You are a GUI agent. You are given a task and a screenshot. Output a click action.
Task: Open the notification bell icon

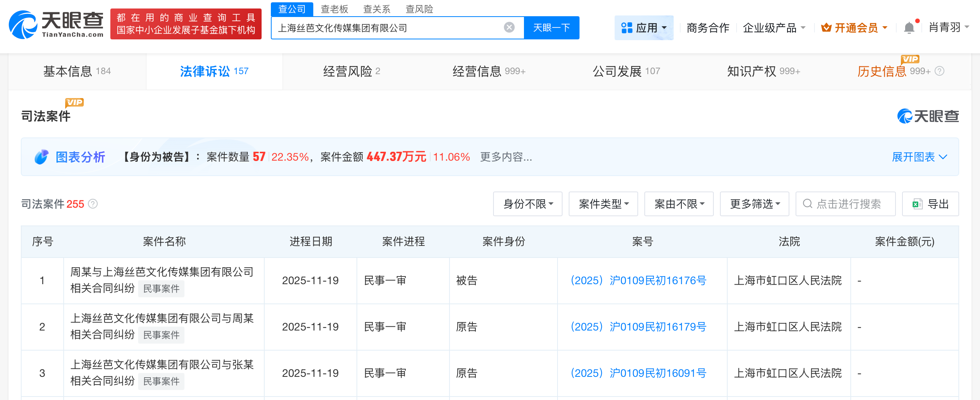[909, 27]
